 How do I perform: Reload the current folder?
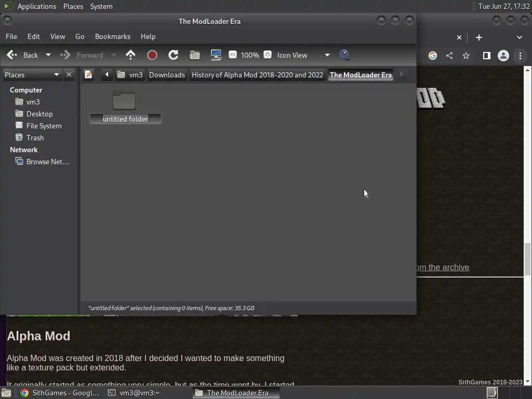[x=174, y=55]
